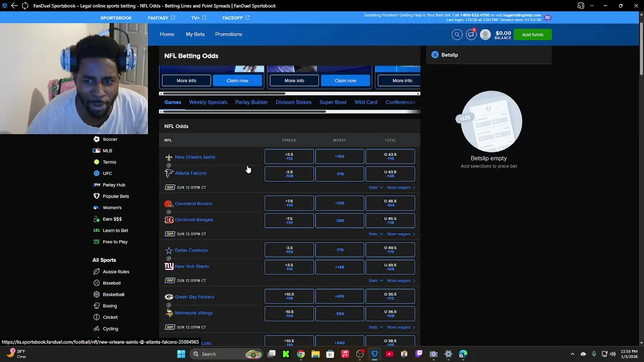Viewport: 644px width, 362px height.
Task: Click the RG responsible gaming badge
Action: point(547,17)
